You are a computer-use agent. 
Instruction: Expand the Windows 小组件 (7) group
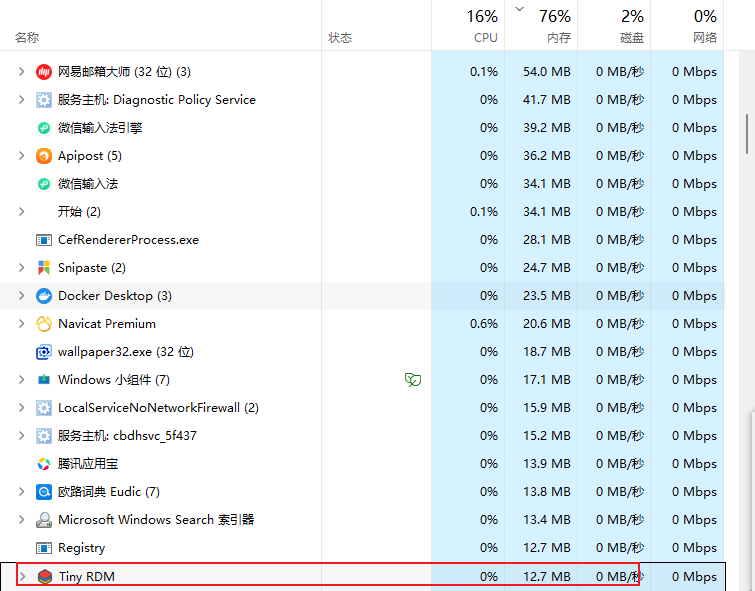tap(21, 380)
